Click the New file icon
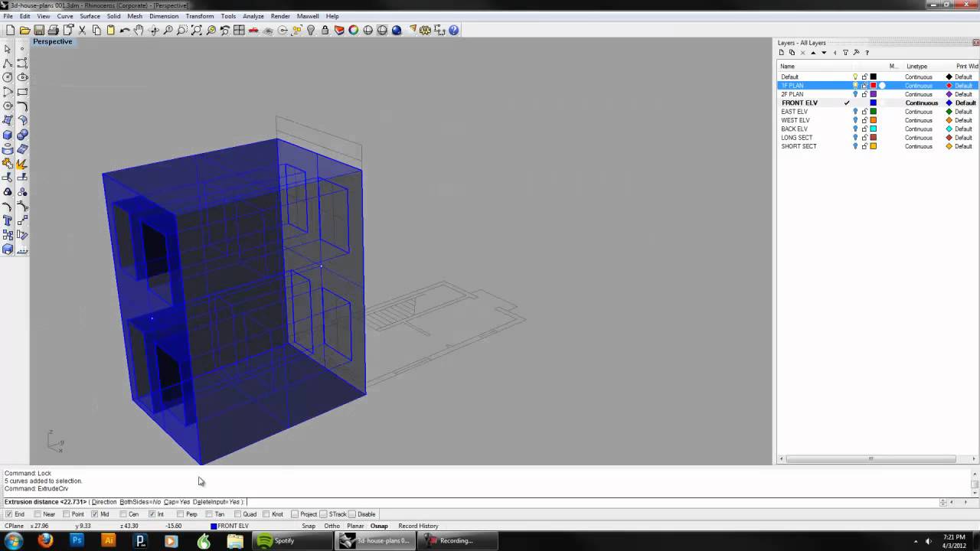The height and width of the screenshot is (551, 980). click(10, 30)
